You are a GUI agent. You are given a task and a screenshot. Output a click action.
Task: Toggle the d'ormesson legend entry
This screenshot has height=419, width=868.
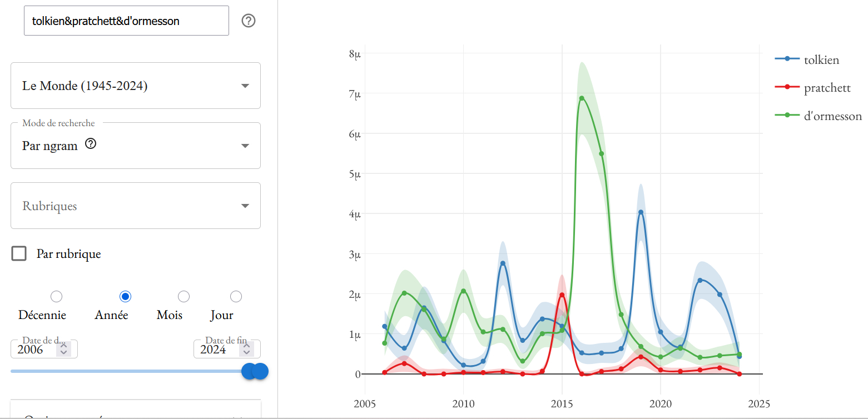[x=832, y=116]
